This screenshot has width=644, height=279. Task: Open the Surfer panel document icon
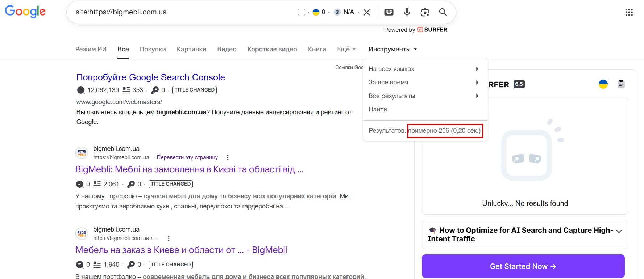click(621, 84)
